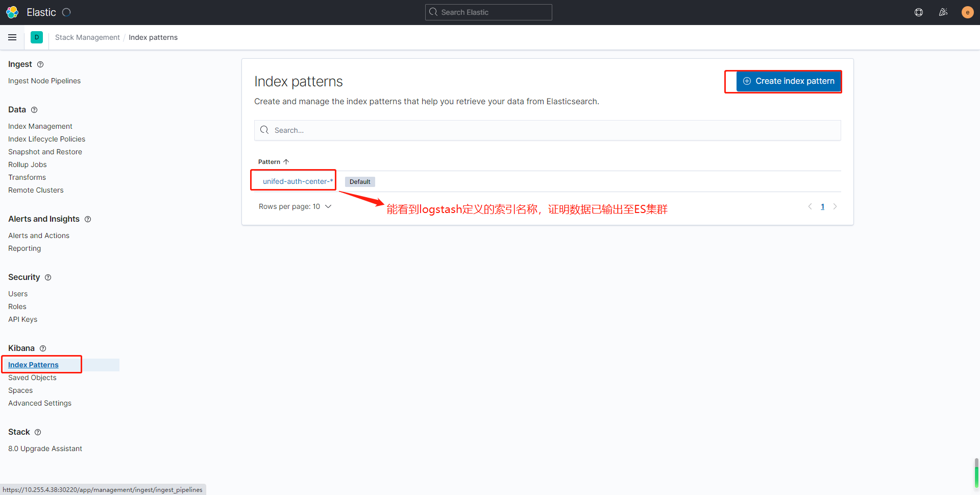Open 8.0 Upgrade Assistant

45,449
